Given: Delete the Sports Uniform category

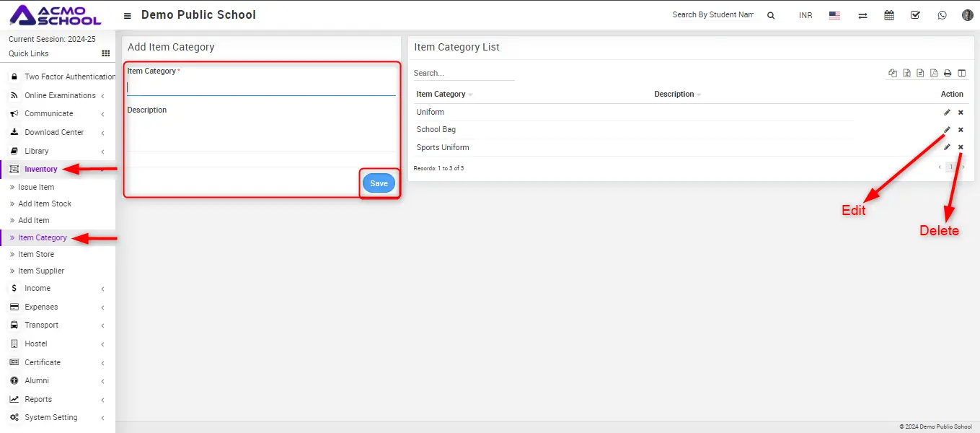Looking at the screenshot, I should (x=961, y=147).
